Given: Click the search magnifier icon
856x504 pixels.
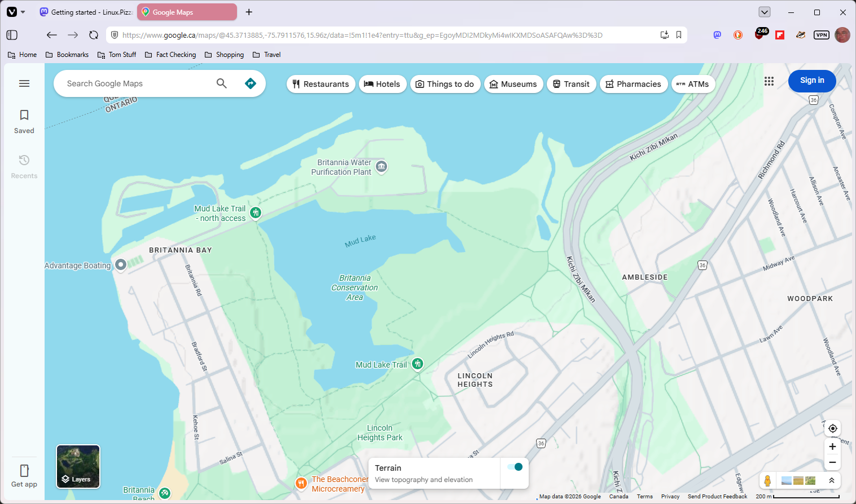Looking at the screenshot, I should pos(222,83).
